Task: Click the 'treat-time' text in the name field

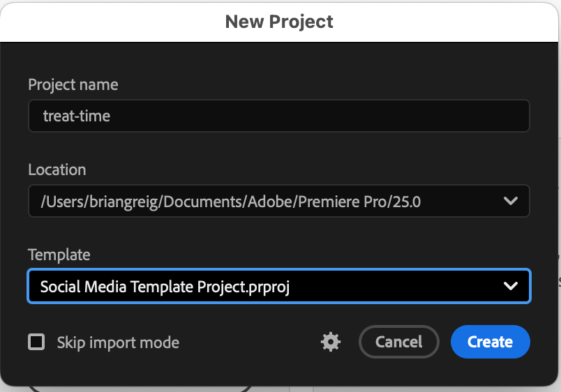Action: click(x=77, y=116)
